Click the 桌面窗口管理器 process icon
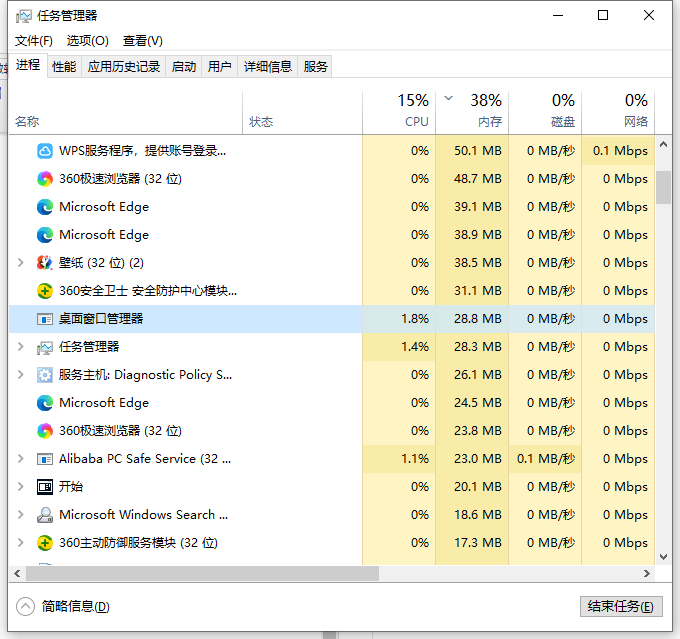Image resolution: width=680 pixels, height=639 pixels. tap(45, 319)
